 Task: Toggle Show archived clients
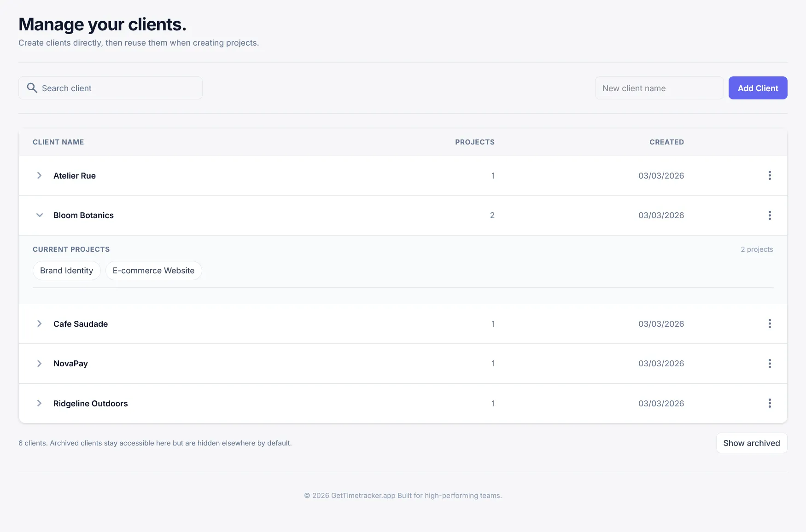point(751,443)
